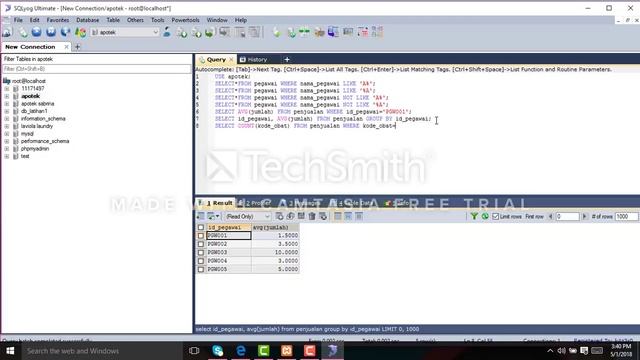This screenshot has width=640, height=360.
Task: Open Microsoft Edge from the taskbar
Action: (x=241, y=351)
